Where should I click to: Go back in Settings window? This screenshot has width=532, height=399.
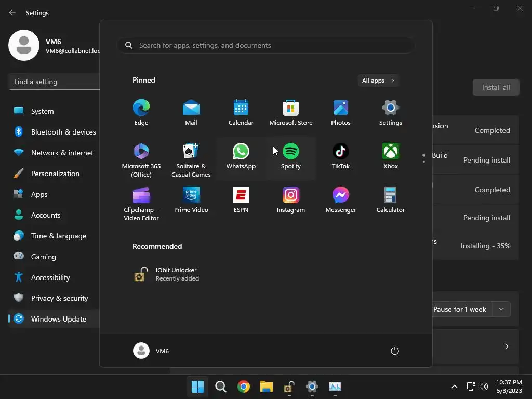click(x=12, y=12)
